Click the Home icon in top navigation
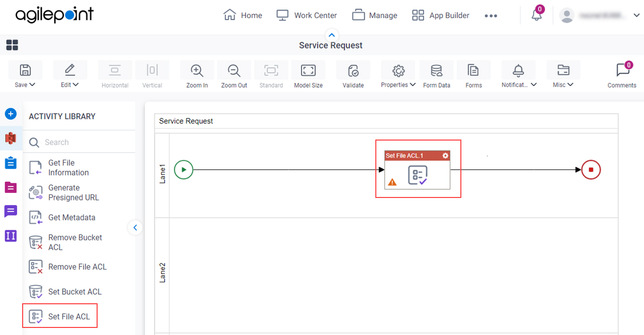The image size is (644, 335). coord(229,15)
